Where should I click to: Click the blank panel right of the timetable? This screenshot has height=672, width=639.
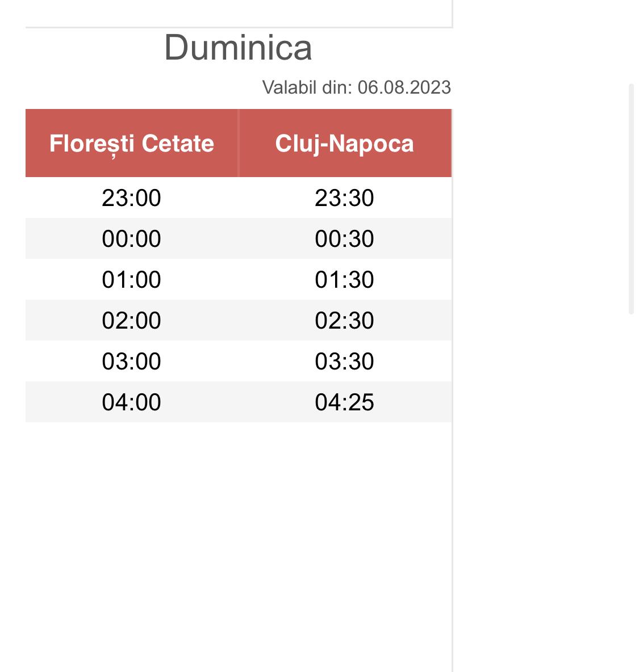[540, 397]
